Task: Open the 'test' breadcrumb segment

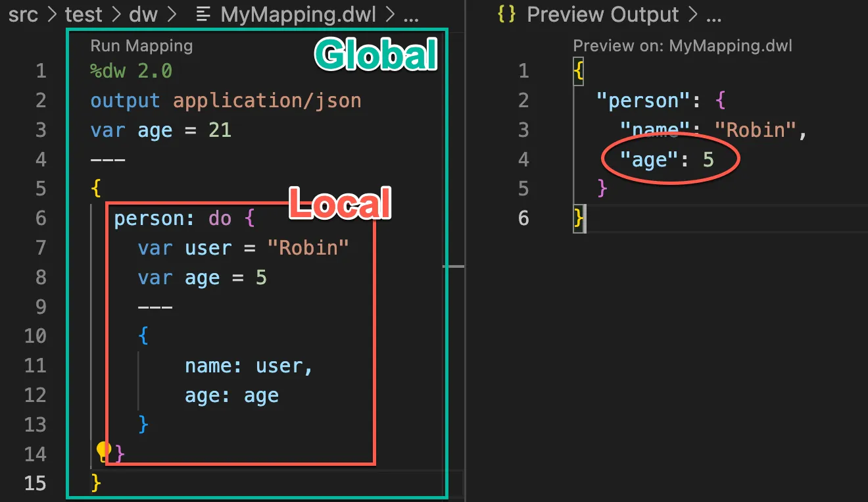Action: pyautogui.click(x=84, y=14)
